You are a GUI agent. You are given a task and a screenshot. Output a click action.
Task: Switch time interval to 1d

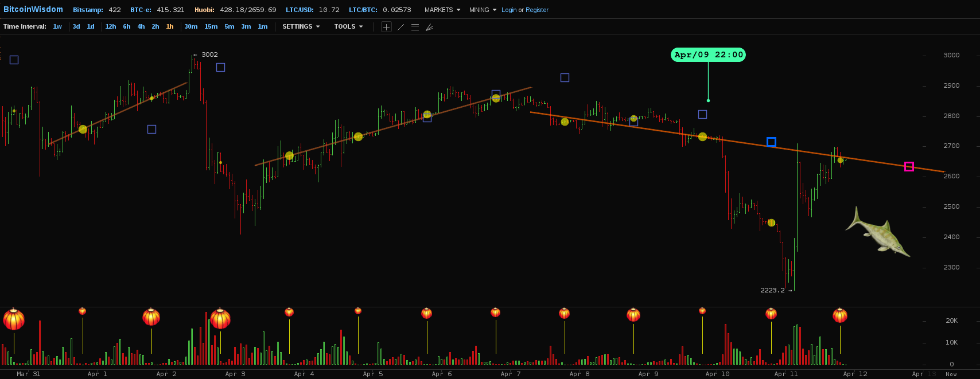[91, 27]
